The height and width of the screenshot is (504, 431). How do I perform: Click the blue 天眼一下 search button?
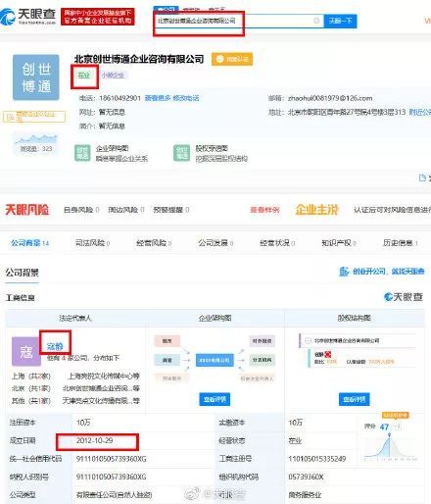coord(340,21)
